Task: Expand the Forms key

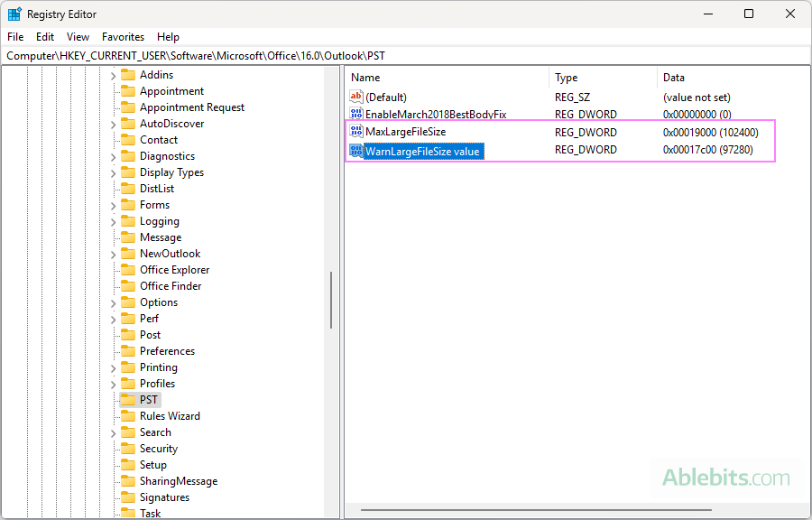Action: (x=114, y=206)
